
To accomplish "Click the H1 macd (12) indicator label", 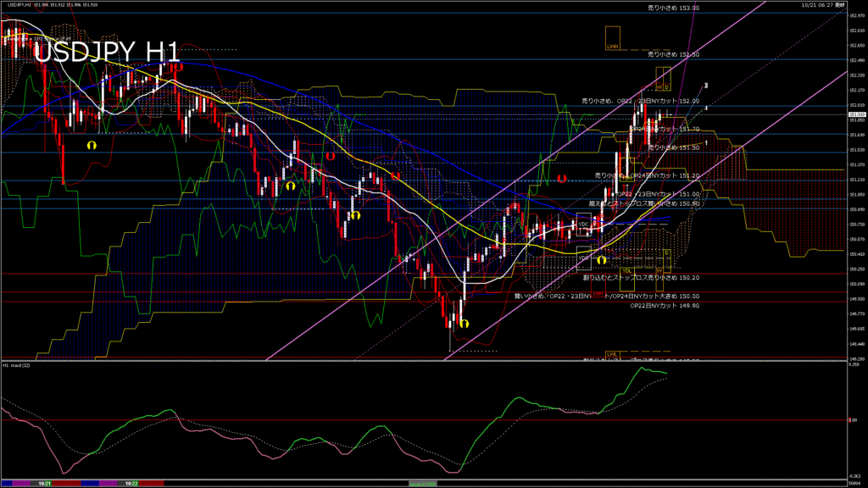I will [17, 365].
